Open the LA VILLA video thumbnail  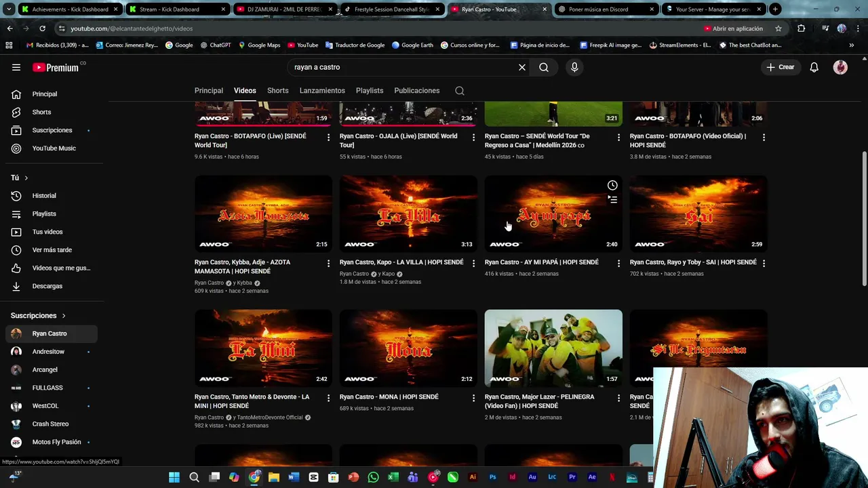click(x=408, y=214)
